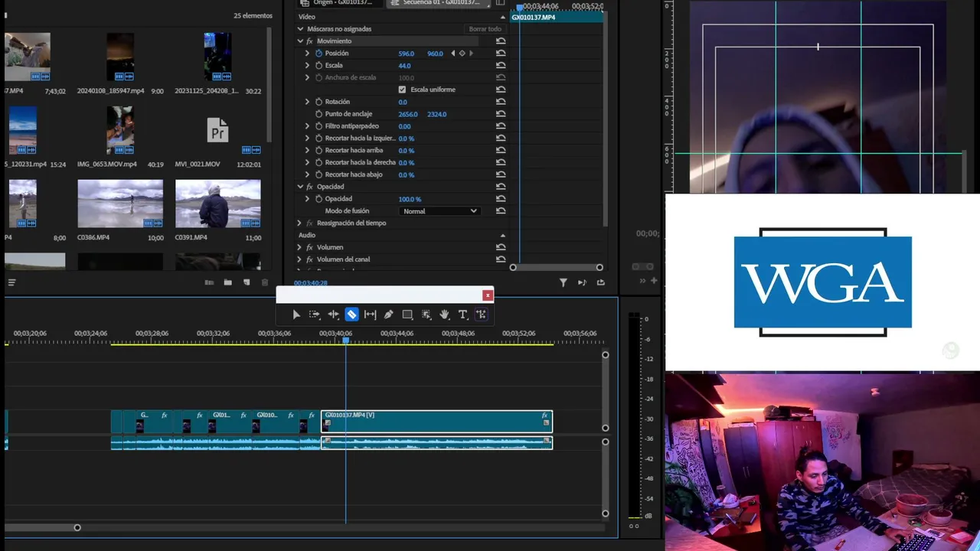Select the MVI_0021.MOV project item
The image size is (980, 551).
coord(218,130)
